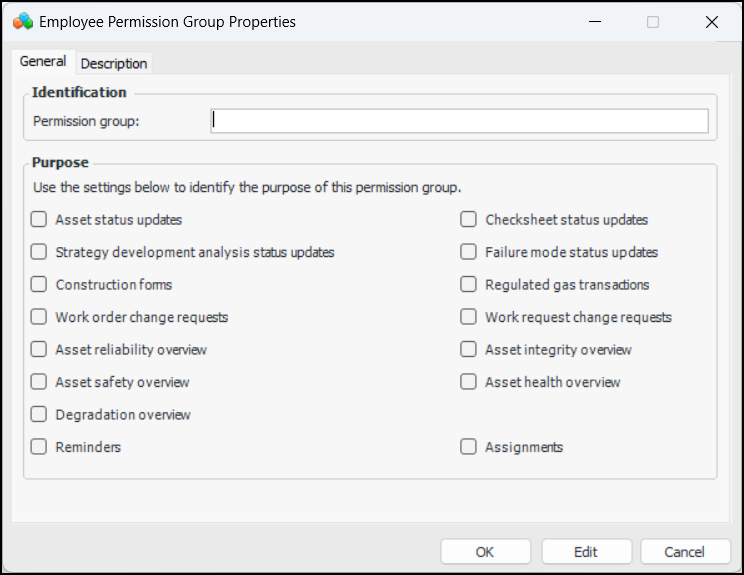Click the Permission group text field

point(459,121)
